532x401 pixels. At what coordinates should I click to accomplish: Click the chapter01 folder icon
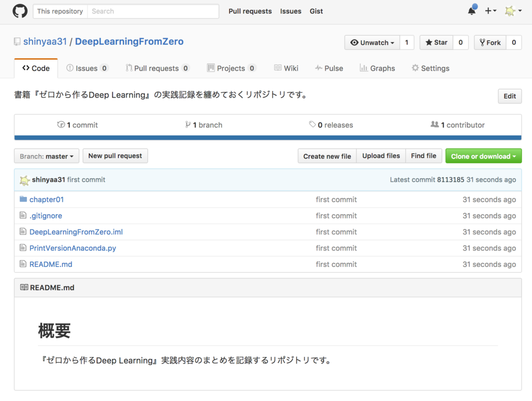tap(23, 199)
